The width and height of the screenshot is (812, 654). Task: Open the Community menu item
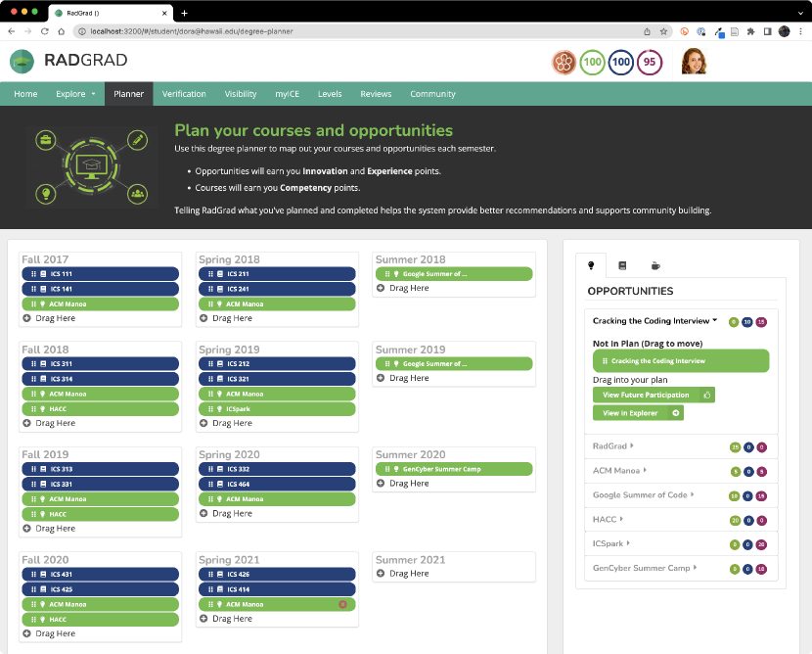click(x=433, y=94)
